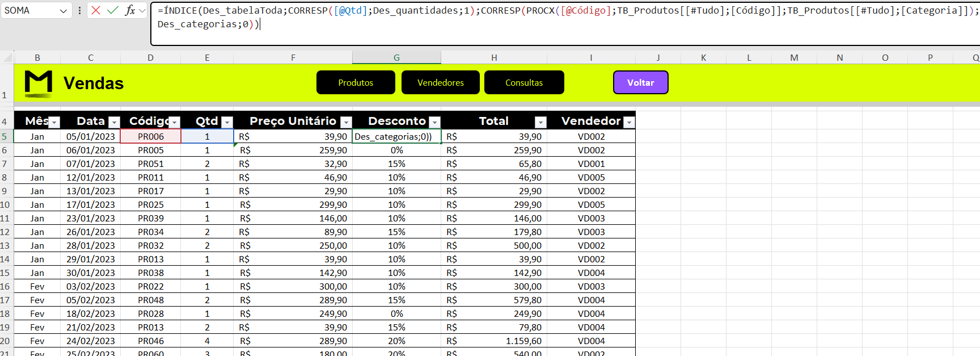Viewport: 980px width, 356px height.
Task: Select column D header
Action: [x=150, y=57]
